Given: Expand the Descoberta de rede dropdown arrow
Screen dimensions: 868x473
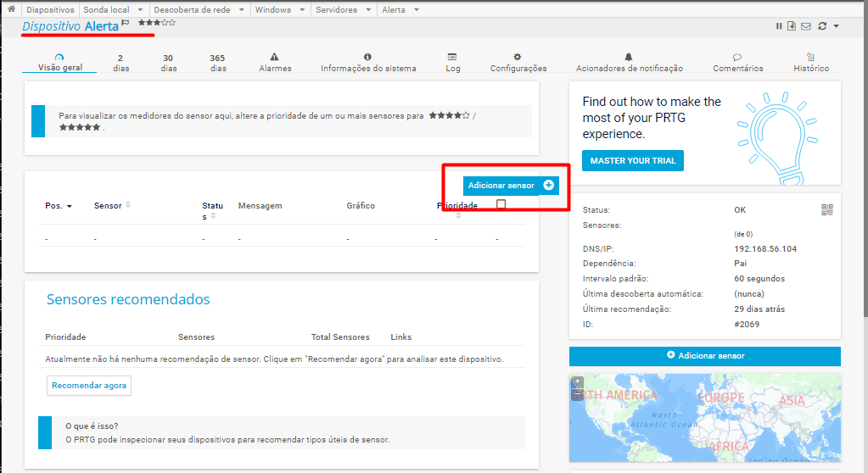Looking at the screenshot, I should coord(241,10).
